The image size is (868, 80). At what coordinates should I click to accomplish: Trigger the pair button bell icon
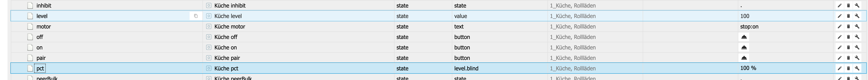tap(744, 58)
